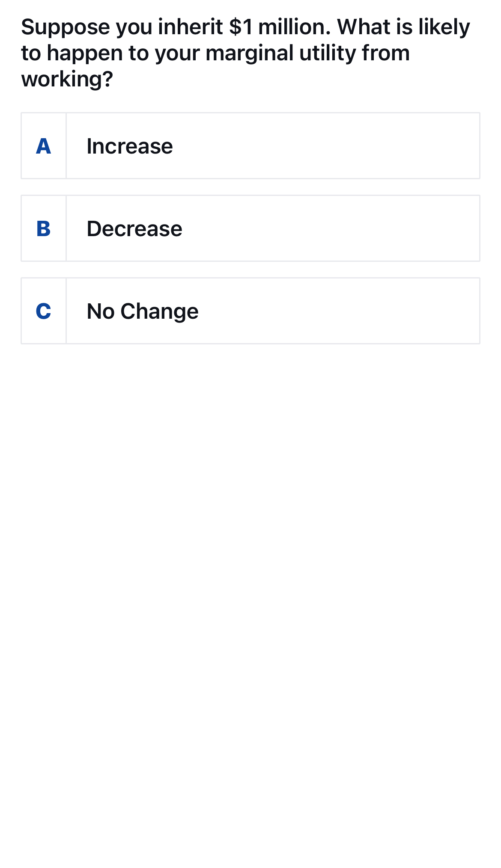Click the blue letter C badge
This screenshot has width=501, height=868.
tap(43, 311)
